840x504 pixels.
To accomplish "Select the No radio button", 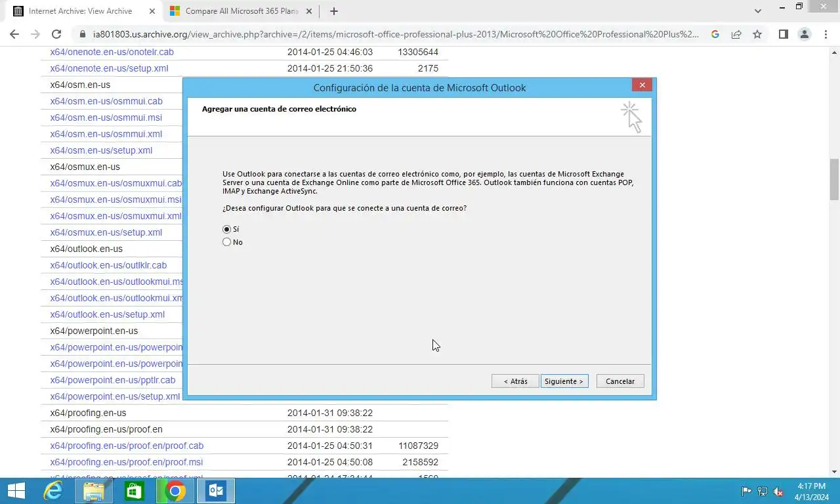I will (227, 242).
